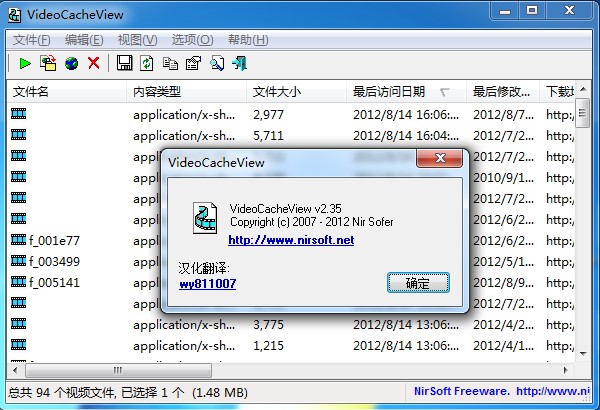Sort by 内容类型 column header
Image resolution: width=600 pixels, height=410 pixels.
pyautogui.click(x=186, y=92)
